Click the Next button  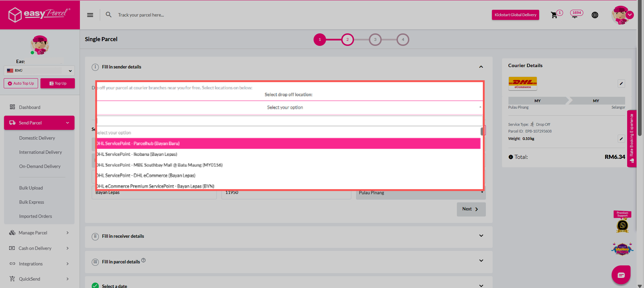(471, 209)
